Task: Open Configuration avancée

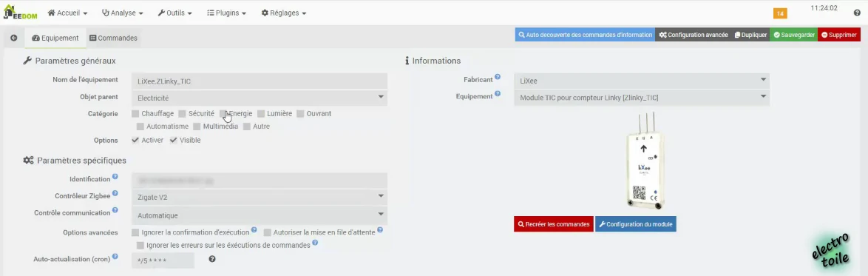Action: point(693,34)
